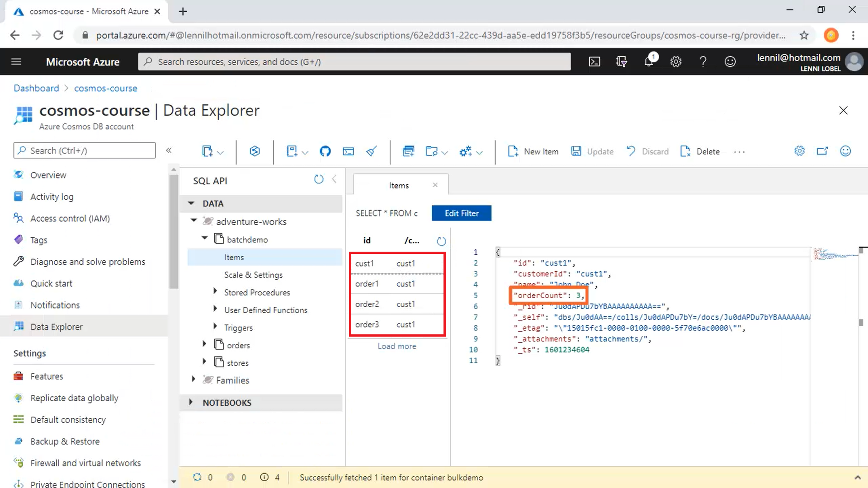Click the left menu vertical scrollbar
Viewport: 868px width, 488px height.
pyautogui.click(x=174, y=230)
